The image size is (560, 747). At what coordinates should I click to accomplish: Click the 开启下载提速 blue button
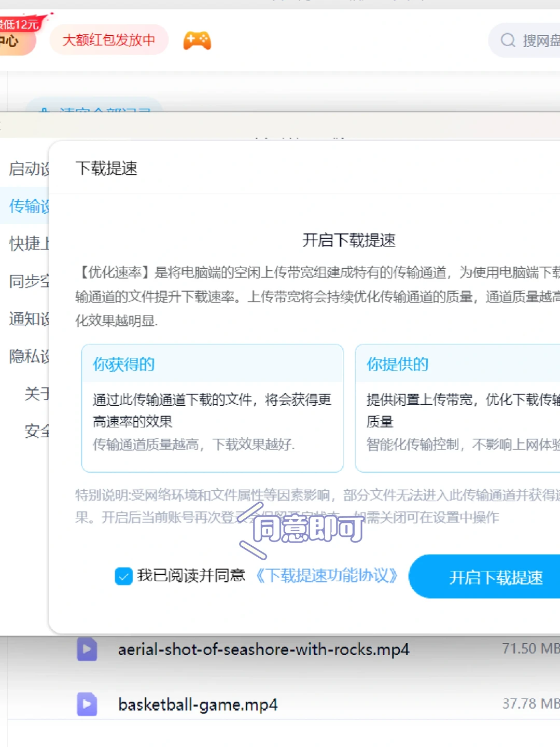click(496, 576)
